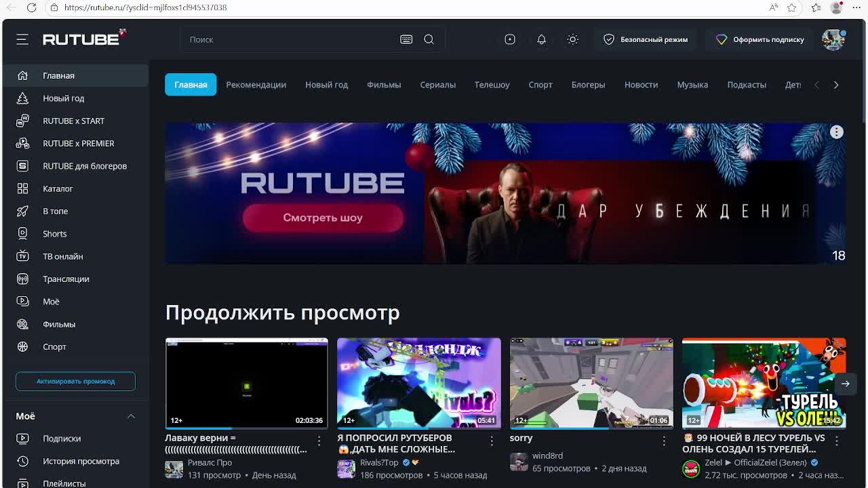Screen dimensions: 868x488
Task: Open the user profile avatar
Action: coord(833,39)
